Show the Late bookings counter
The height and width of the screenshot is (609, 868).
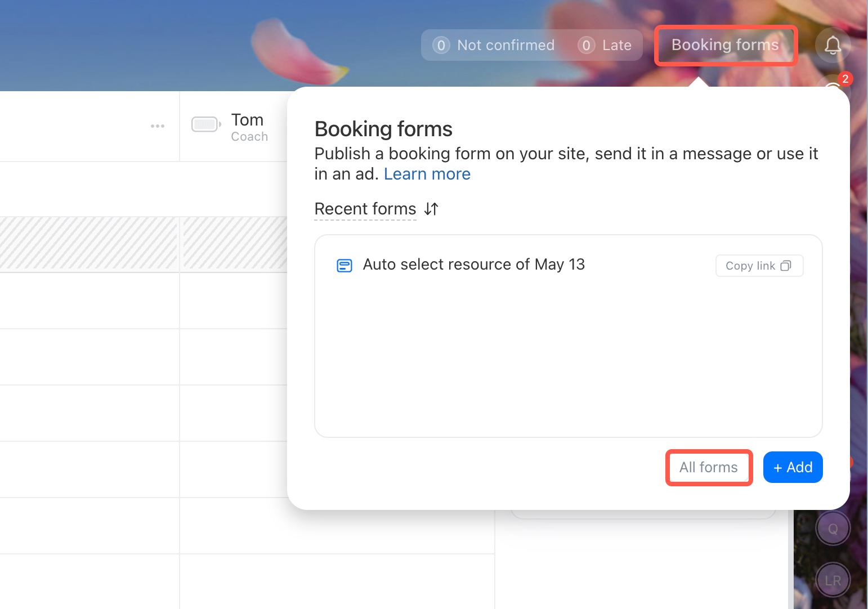605,45
